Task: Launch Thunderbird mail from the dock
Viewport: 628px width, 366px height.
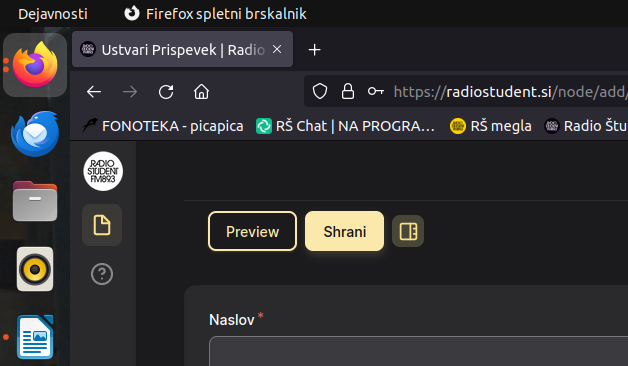Action: coord(35,133)
